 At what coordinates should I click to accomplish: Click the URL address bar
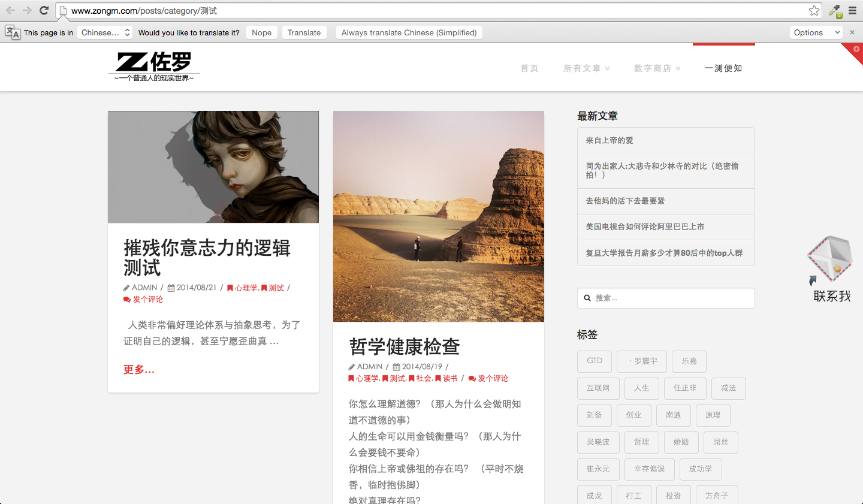(x=437, y=11)
